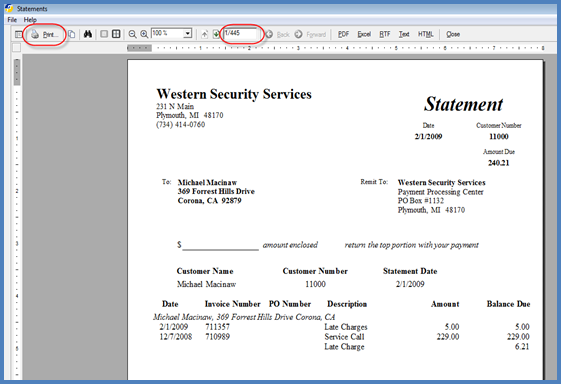The height and width of the screenshot is (384, 561).
Task: Click the date 12/7/2008
Action: pyautogui.click(x=175, y=337)
